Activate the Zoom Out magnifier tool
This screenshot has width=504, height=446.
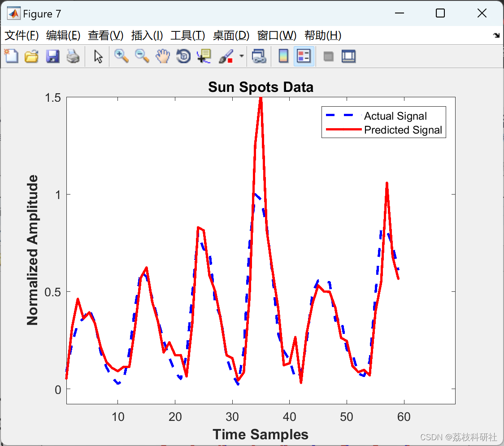(142, 56)
